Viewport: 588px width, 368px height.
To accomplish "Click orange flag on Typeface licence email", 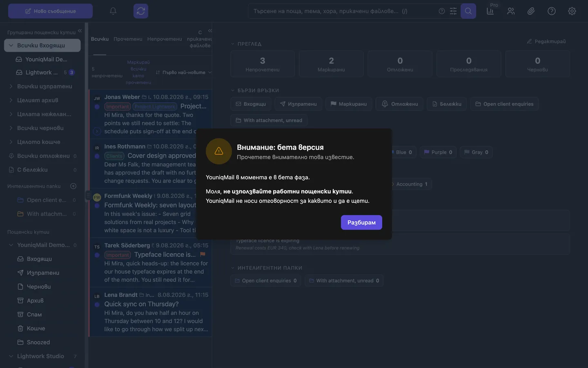I will [x=203, y=254].
